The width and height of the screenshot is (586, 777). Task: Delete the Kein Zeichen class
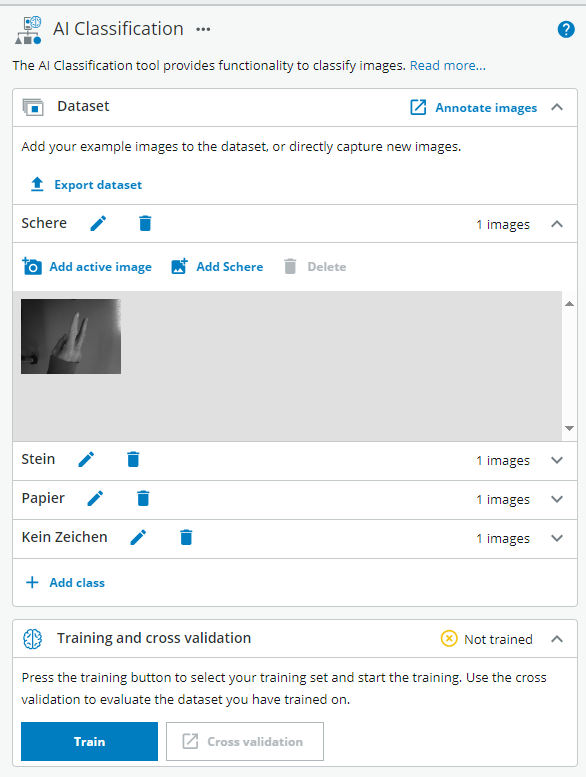coord(186,537)
